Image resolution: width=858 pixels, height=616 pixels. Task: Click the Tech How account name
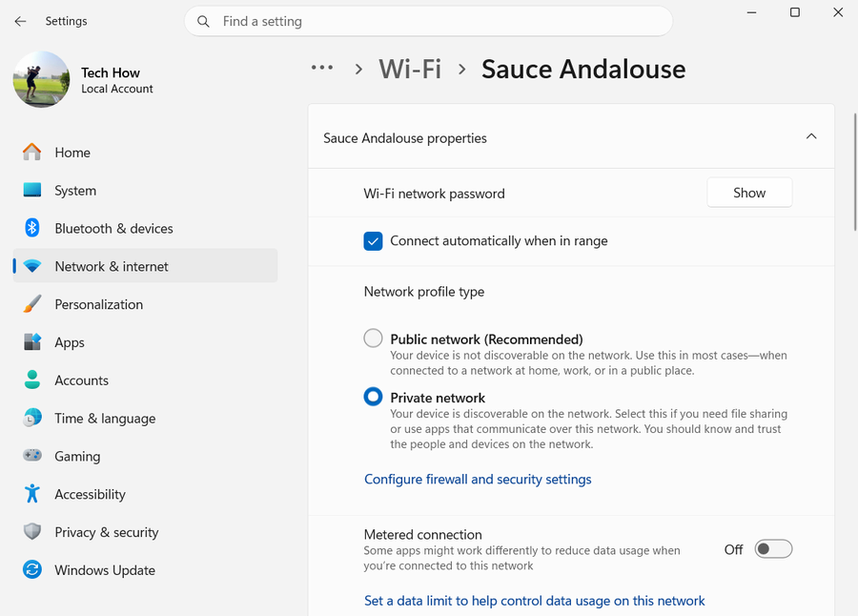click(x=111, y=72)
